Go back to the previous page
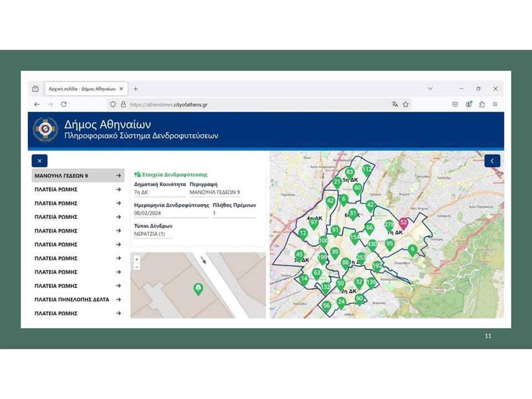 (x=37, y=105)
